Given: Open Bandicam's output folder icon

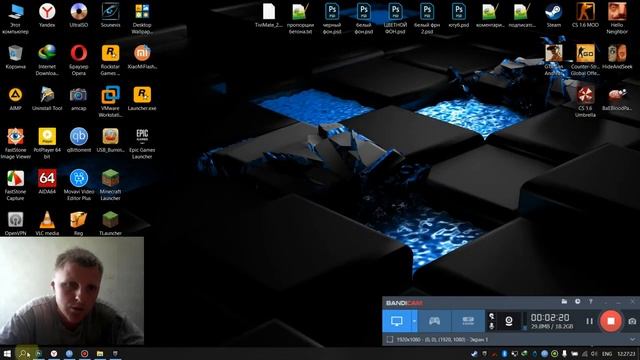Looking at the screenshot, I should [x=564, y=302].
